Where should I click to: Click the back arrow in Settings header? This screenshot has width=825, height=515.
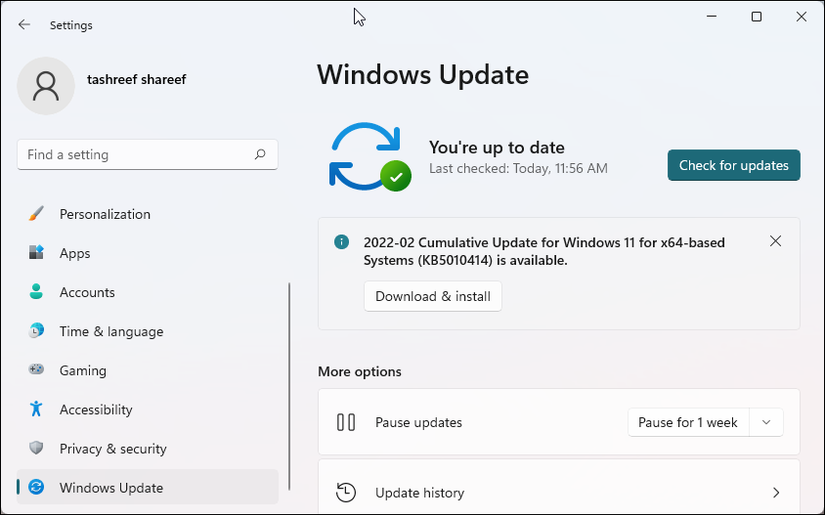[24, 25]
